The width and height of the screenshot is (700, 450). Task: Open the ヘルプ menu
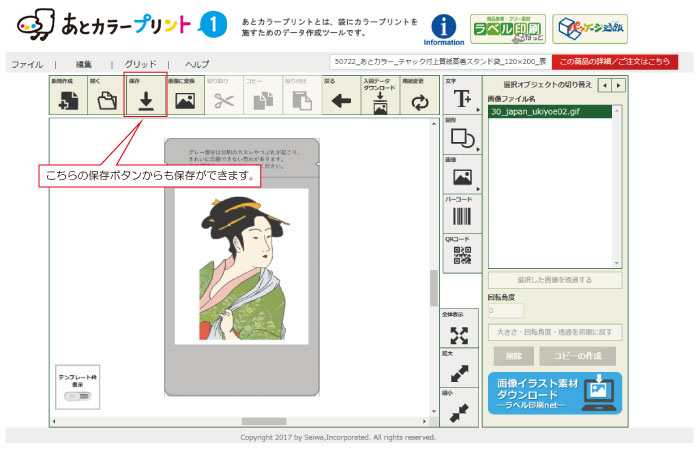pyautogui.click(x=197, y=64)
